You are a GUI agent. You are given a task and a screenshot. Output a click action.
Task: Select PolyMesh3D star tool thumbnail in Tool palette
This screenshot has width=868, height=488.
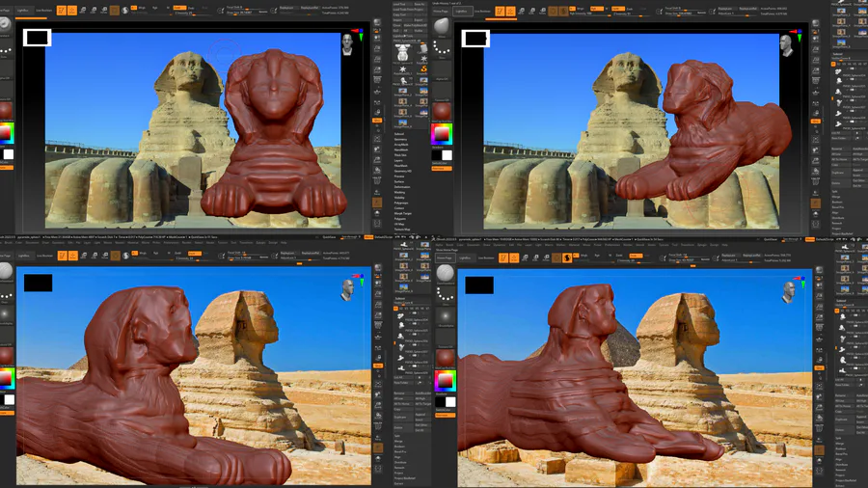coord(402,69)
